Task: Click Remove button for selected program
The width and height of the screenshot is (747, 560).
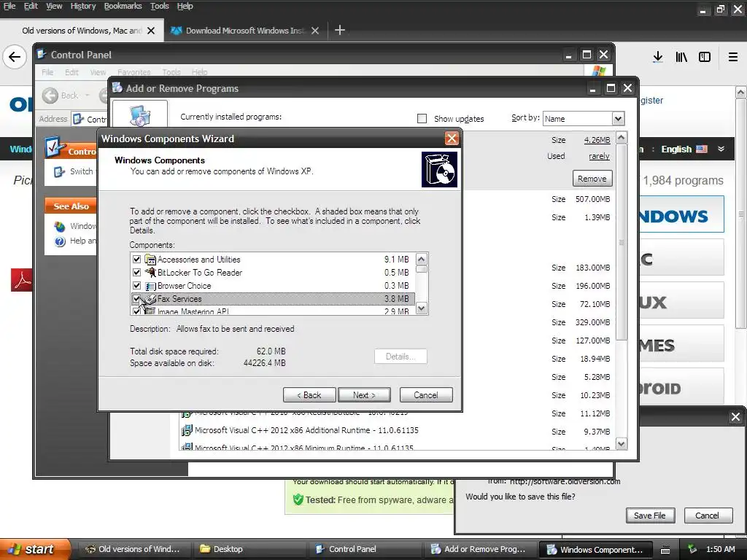Action: point(592,179)
